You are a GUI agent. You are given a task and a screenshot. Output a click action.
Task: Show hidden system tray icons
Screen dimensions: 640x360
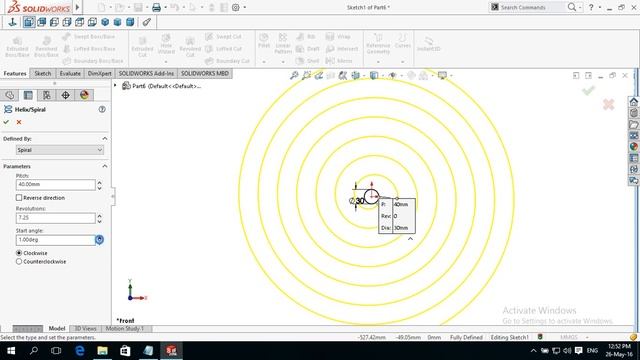533,351
